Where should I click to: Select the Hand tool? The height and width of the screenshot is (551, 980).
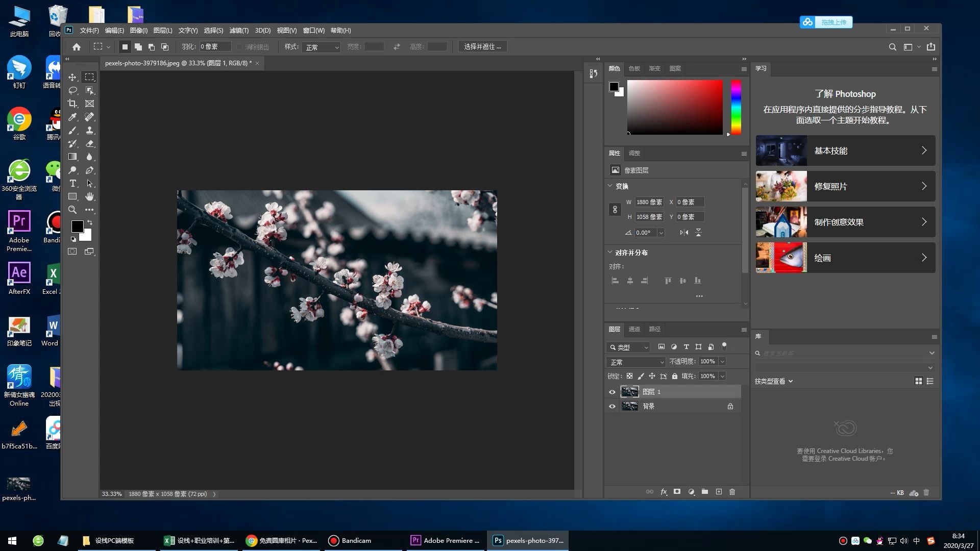(90, 196)
